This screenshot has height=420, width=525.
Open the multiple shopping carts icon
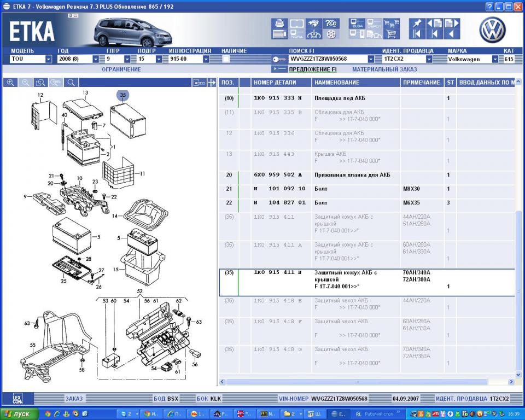coord(392,23)
